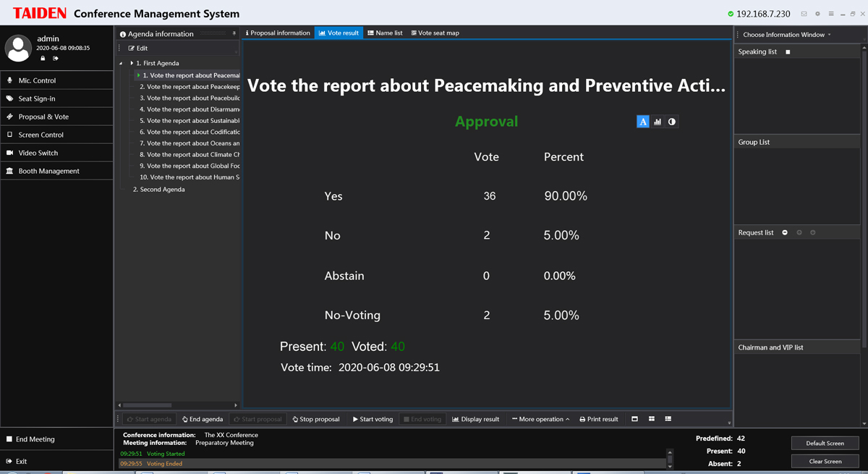The height and width of the screenshot is (474, 868).
Task: Click the Start voting button
Action: (373, 419)
